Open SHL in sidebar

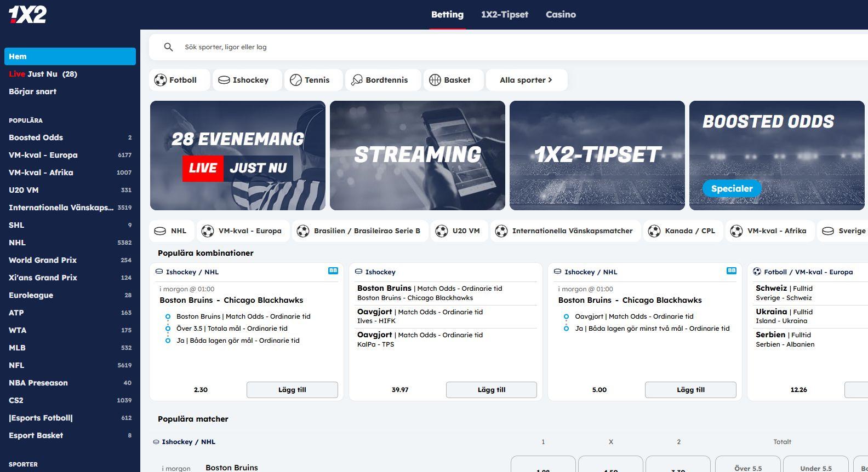(x=70, y=225)
